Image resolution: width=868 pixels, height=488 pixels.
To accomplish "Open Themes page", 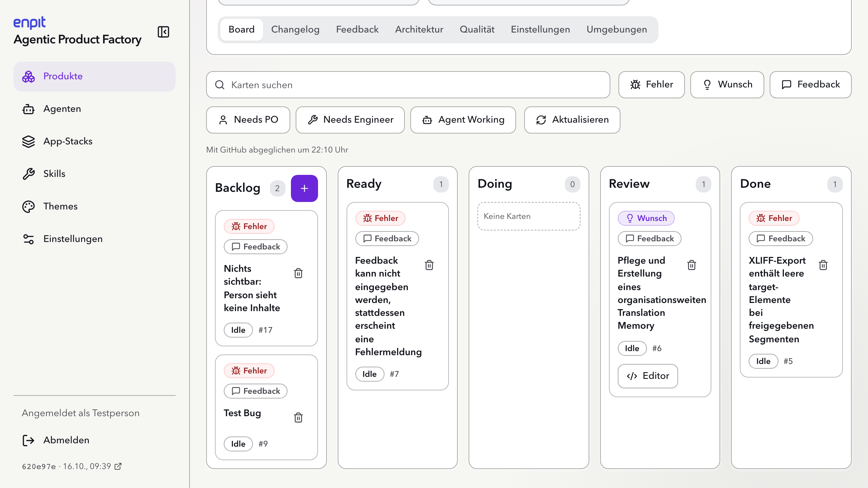I will (x=95, y=206).
